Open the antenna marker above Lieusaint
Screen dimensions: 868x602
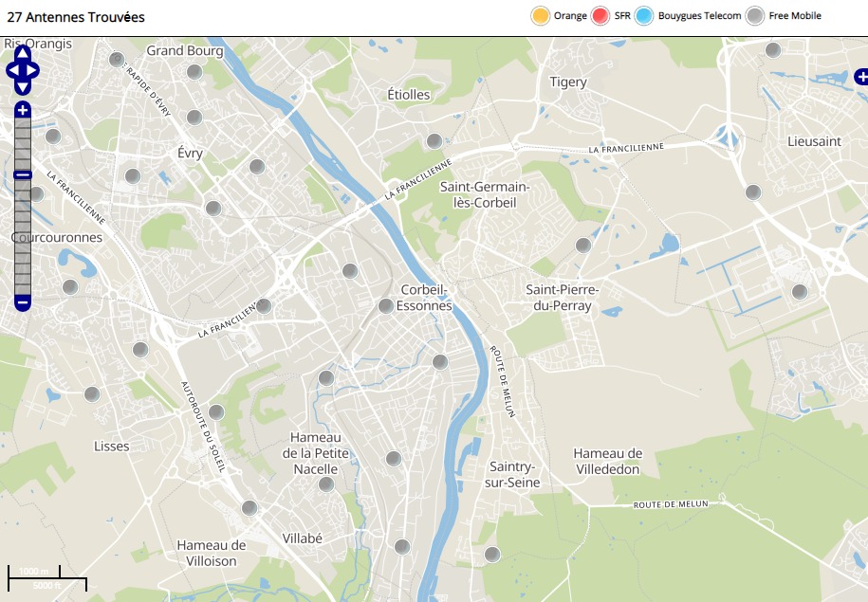pyautogui.click(x=773, y=50)
